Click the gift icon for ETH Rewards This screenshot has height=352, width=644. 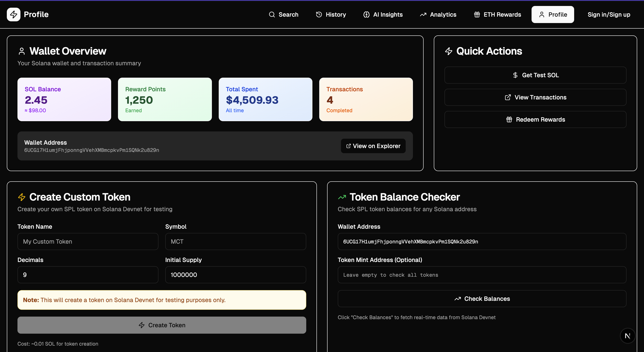[477, 15]
